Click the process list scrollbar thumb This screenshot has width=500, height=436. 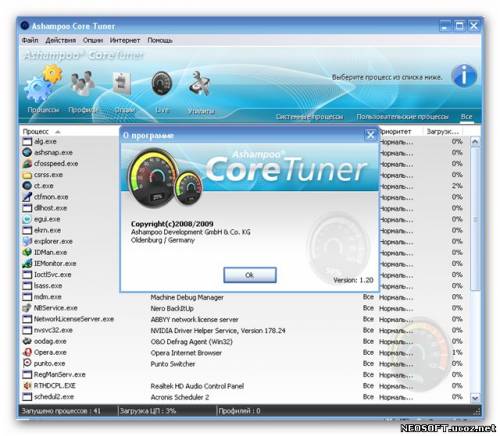pos(475,219)
